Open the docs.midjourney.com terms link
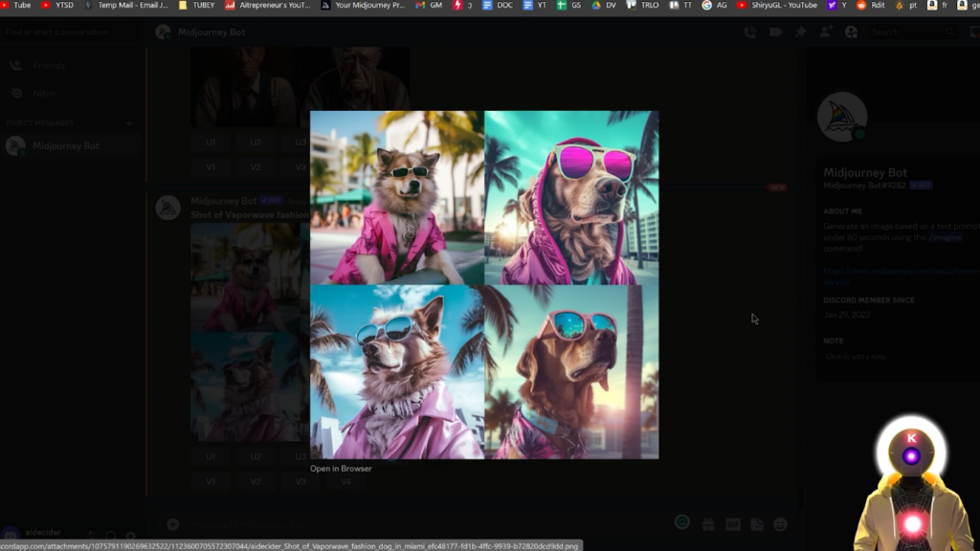 coord(901,276)
